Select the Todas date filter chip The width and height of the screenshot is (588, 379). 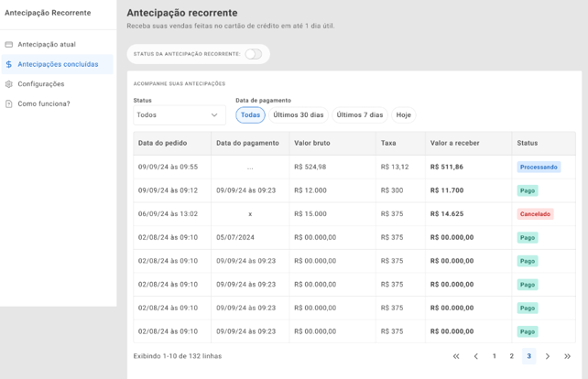(x=250, y=115)
